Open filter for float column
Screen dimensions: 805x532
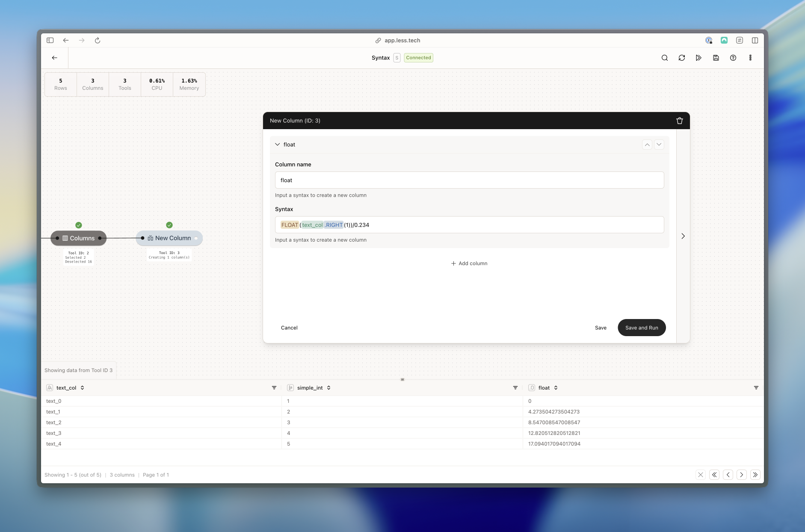click(x=756, y=388)
